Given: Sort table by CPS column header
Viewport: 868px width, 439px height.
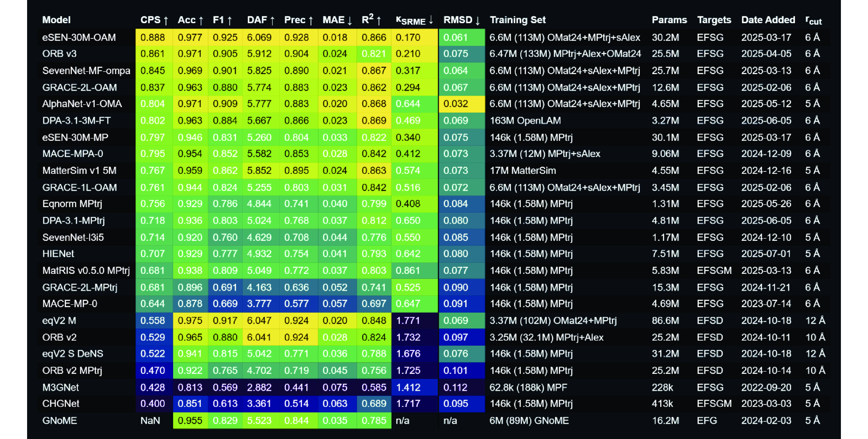Looking at the screenshot, I should (154, 20).
